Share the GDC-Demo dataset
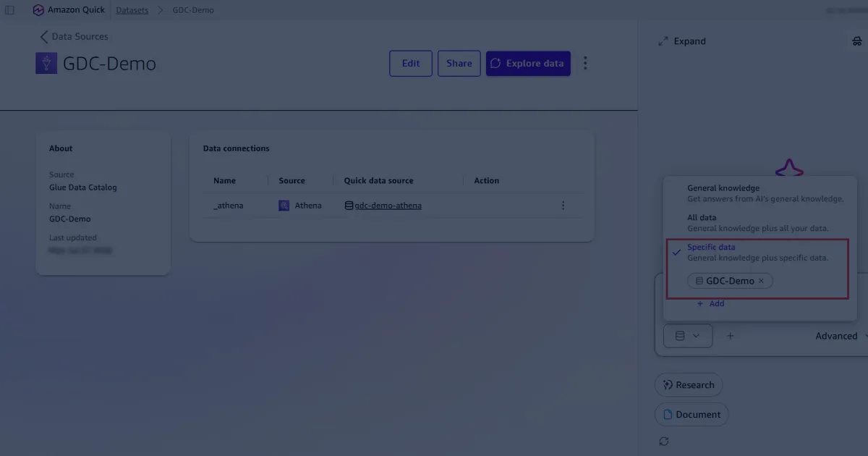The image size is (868, 456). [459, 63]
